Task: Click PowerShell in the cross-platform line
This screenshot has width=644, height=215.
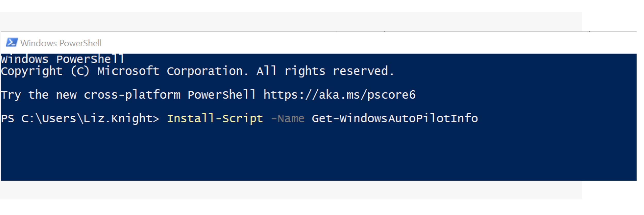Action: (222, 95)
